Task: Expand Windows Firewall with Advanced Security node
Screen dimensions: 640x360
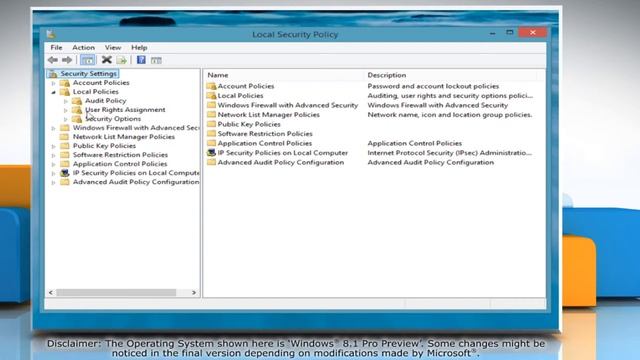Action: coord(53,128)
